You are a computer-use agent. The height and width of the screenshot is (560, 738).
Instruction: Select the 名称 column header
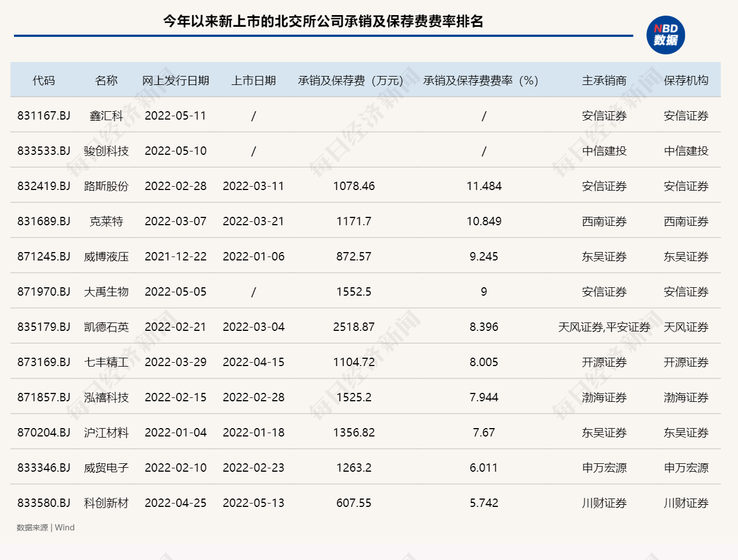pyautogui.click(x=106, y=80)
